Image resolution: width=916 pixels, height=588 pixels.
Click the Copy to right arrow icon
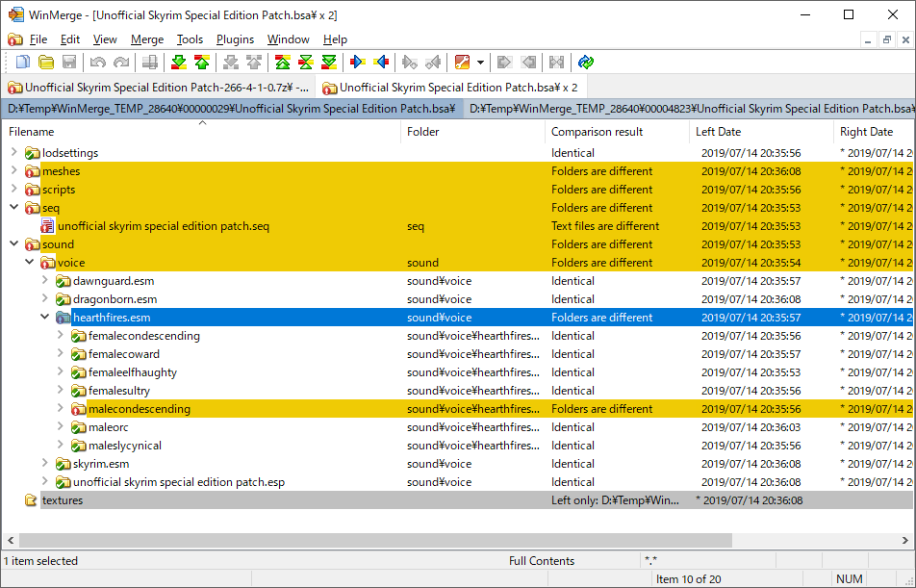(358, 63)
